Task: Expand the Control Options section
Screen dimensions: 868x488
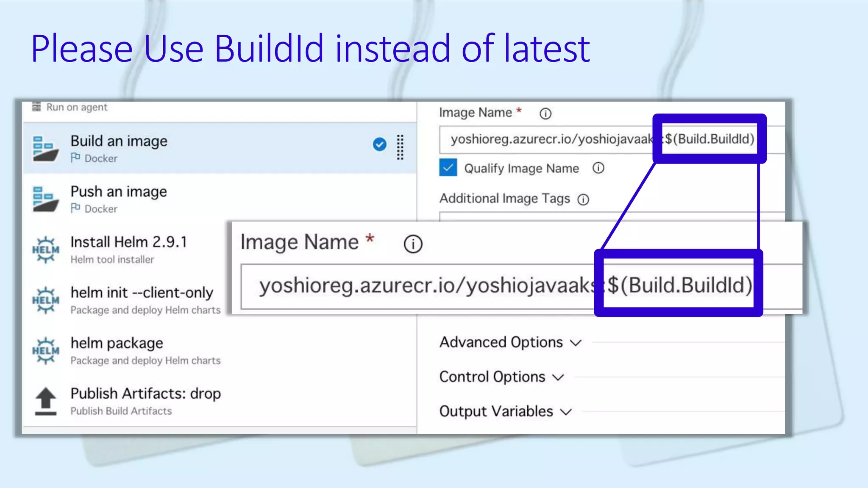Action: pos(502,377)
